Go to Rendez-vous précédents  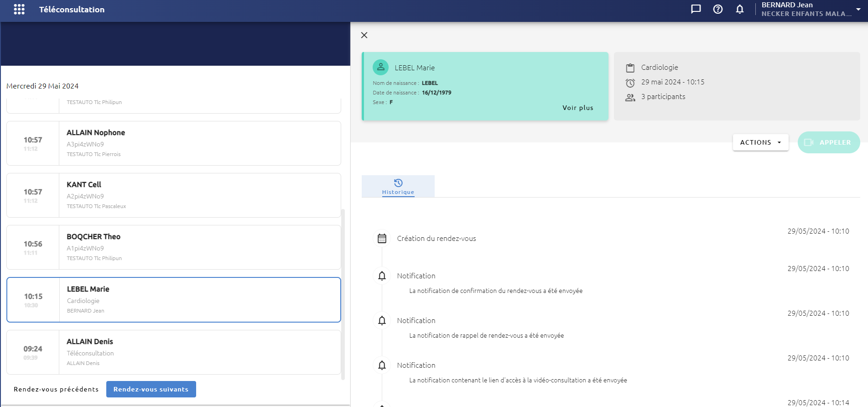[x=56, y=389]
